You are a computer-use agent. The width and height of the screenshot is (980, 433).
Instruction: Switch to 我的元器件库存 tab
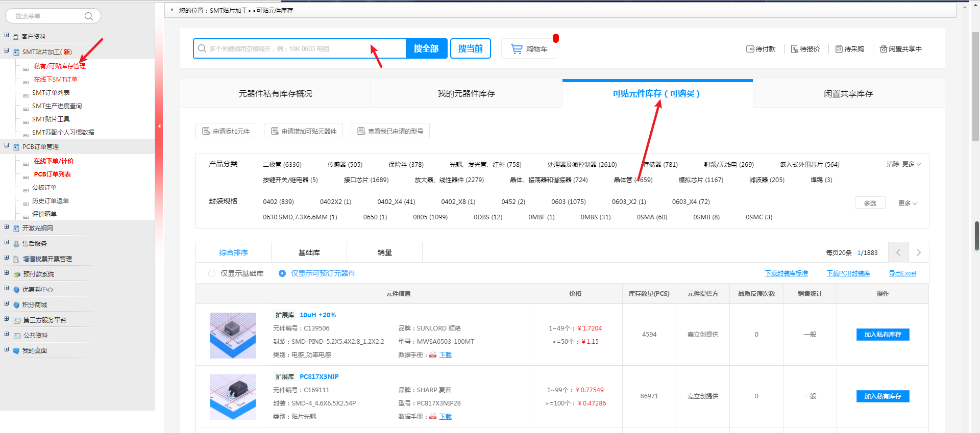466,94
